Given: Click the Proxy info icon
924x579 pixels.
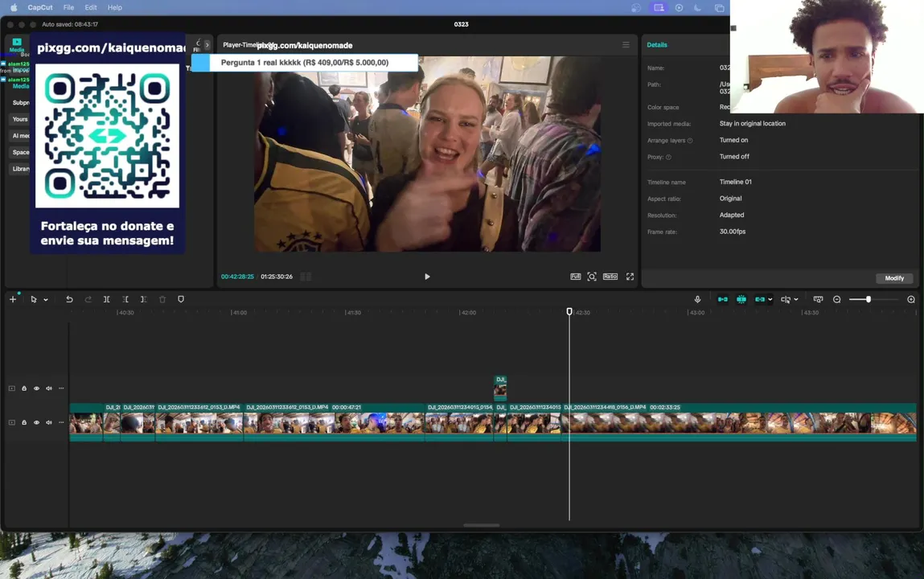Looking at the screenshot, I should tap(668, 158).
